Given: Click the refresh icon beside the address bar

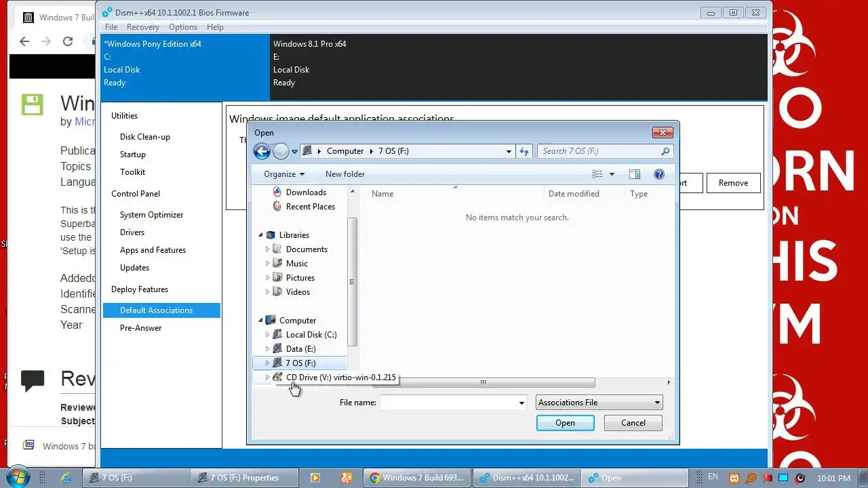Looking at the screenshot, I should 524,151.
